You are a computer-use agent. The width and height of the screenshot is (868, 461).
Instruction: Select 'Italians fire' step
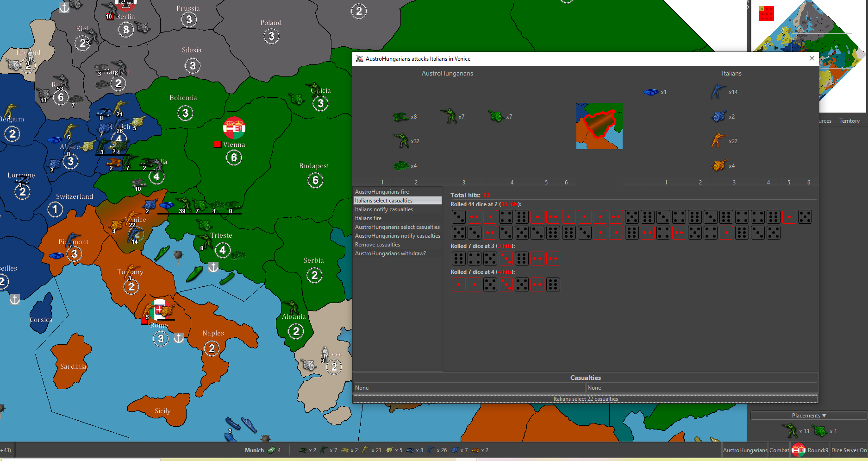point(398,218)
